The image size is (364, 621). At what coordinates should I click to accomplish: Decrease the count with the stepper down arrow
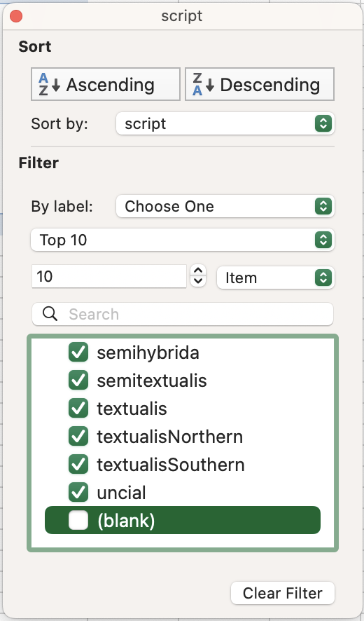198,281
